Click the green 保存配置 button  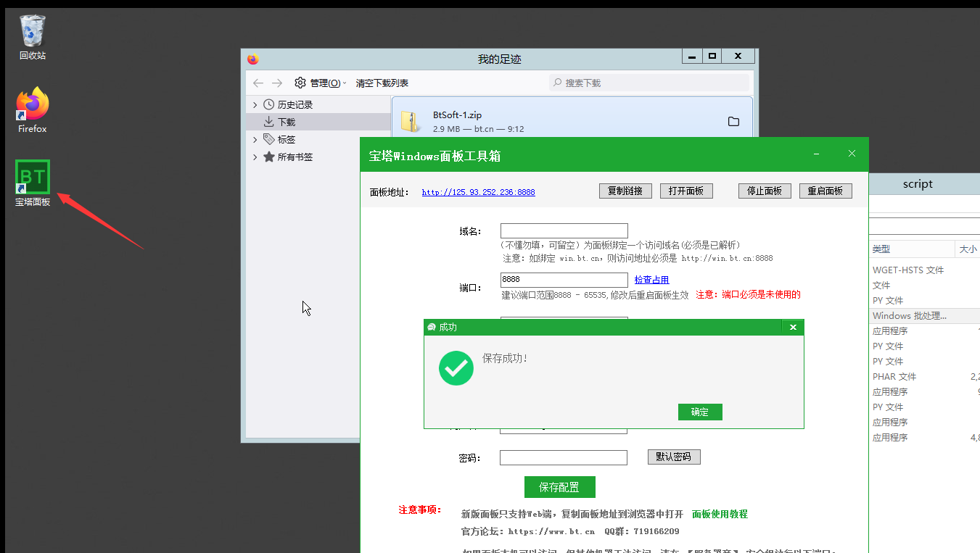click(x=559, y=487)
